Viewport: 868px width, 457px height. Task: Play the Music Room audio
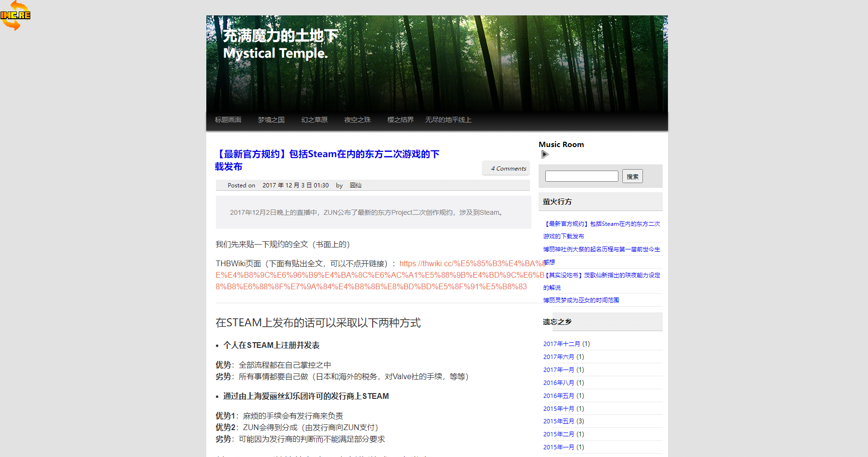coord(545,154)
